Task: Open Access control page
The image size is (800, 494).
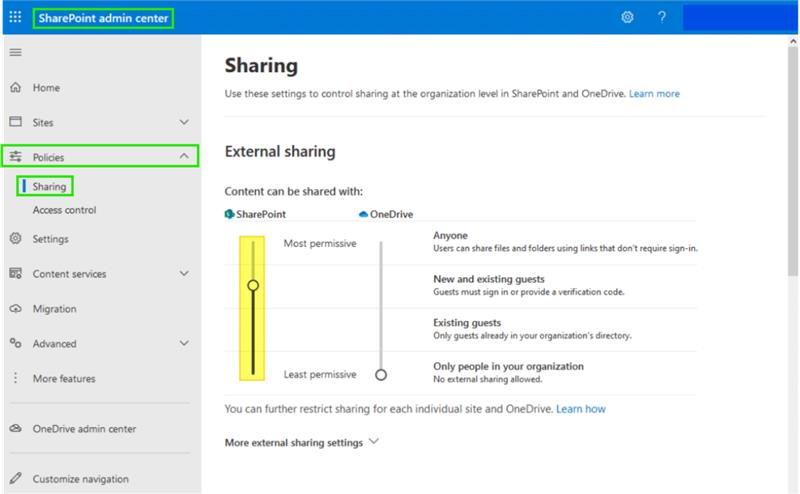Action: coord(64,210)
